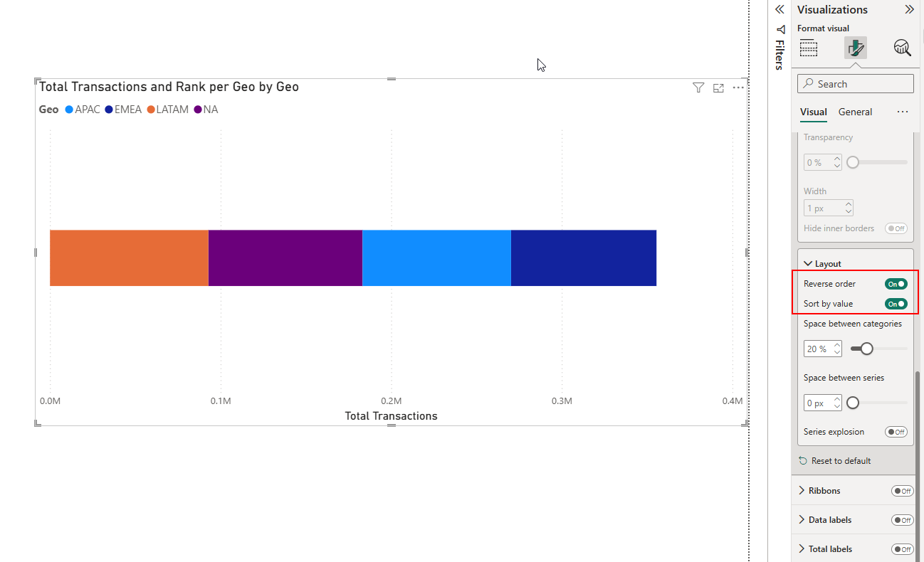
Task: Click the Transparency slider handle
Action: click(x=853, y=162)
